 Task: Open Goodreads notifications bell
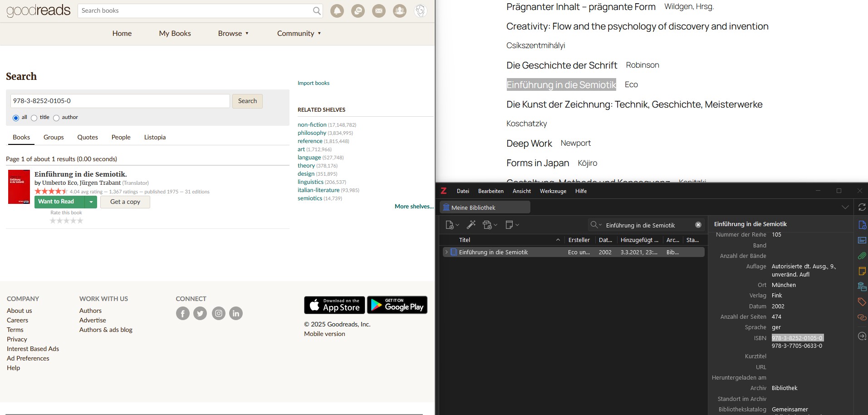(337, 11)
